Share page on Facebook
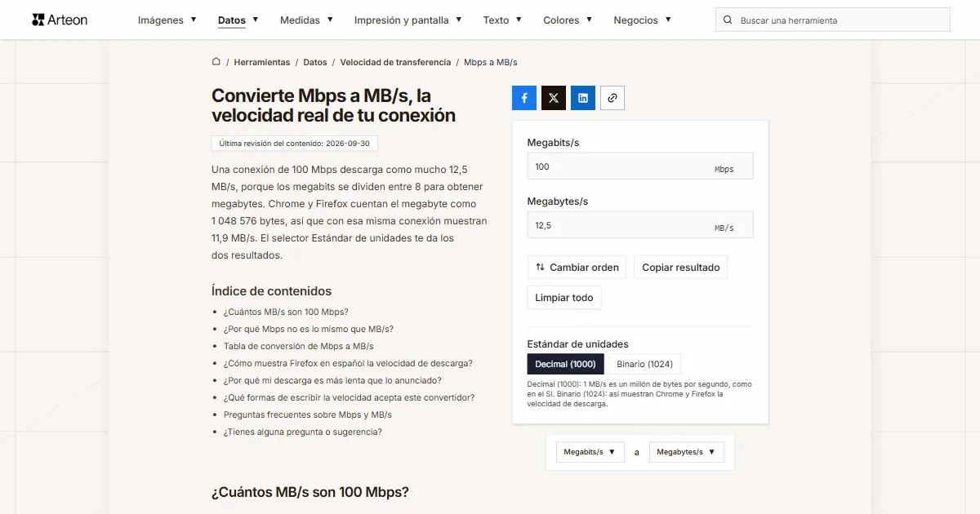Image resolution: width=980 pixels, height=514 pixels. tap(524, 98)
